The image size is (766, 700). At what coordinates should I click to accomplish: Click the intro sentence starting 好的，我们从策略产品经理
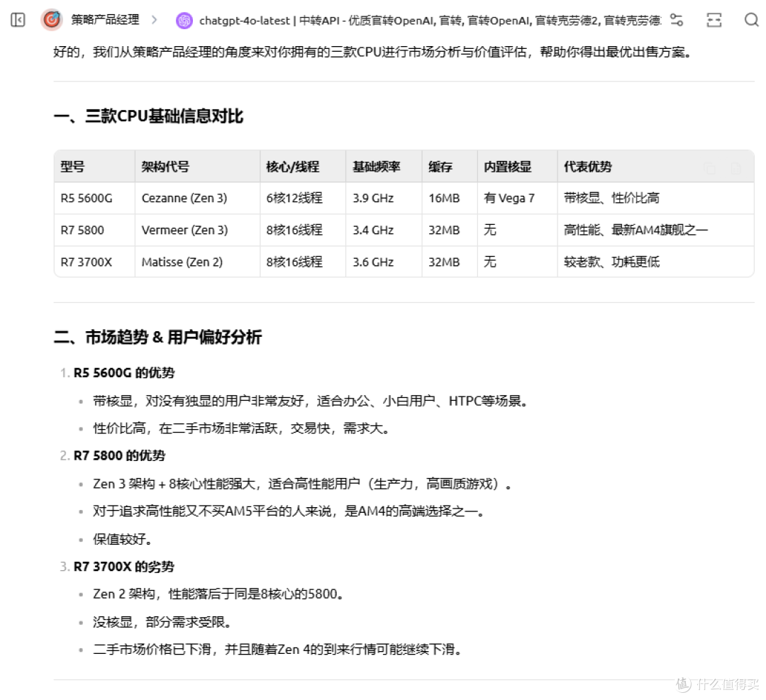pyautogui.click(x=372, y=52)
